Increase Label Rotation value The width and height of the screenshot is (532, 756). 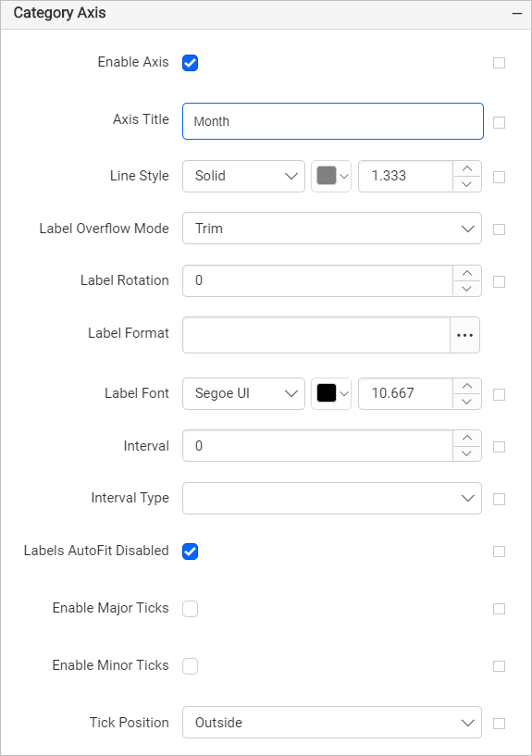pyautogui.click(x=466, y=273)
